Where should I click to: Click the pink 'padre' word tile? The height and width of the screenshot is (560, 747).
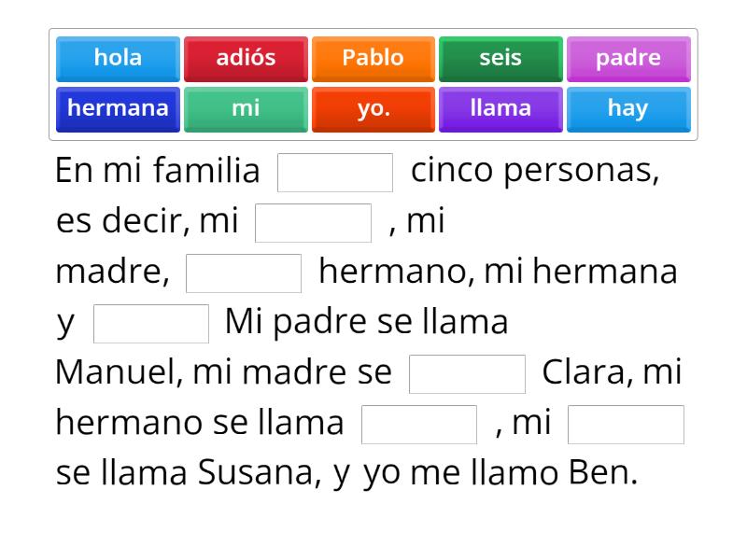[x=628, y=58]
